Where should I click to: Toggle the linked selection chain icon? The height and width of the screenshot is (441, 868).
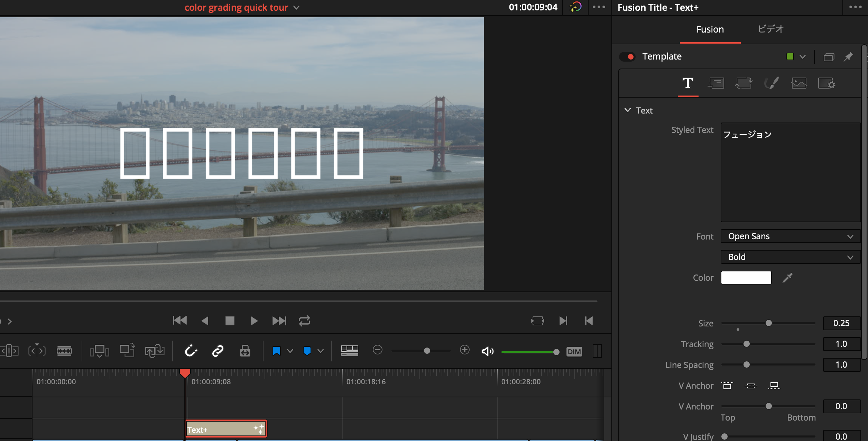point(218,351)
